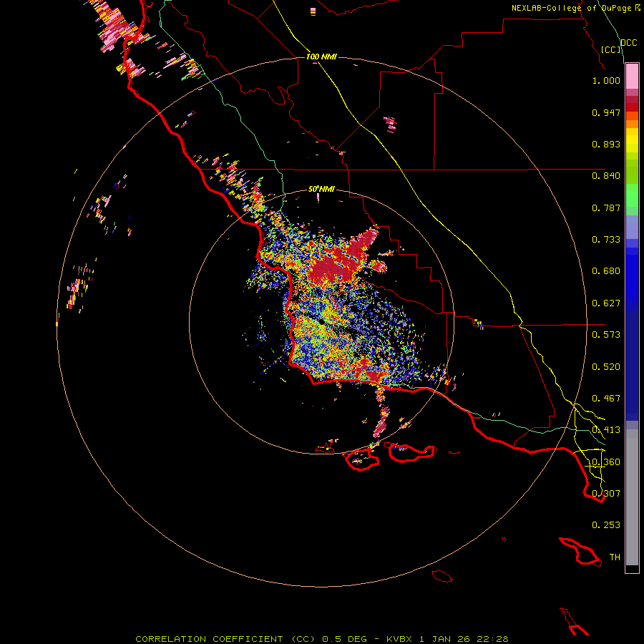Click the 50 NMI range ring label
644x644 pixels.
pos(321,189)
